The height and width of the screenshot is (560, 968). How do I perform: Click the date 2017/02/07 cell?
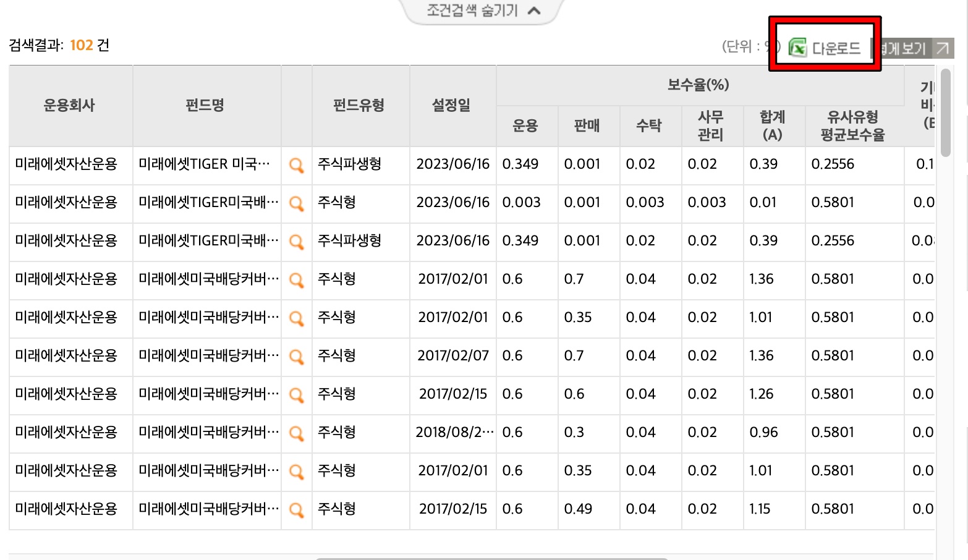click(453, 356)
